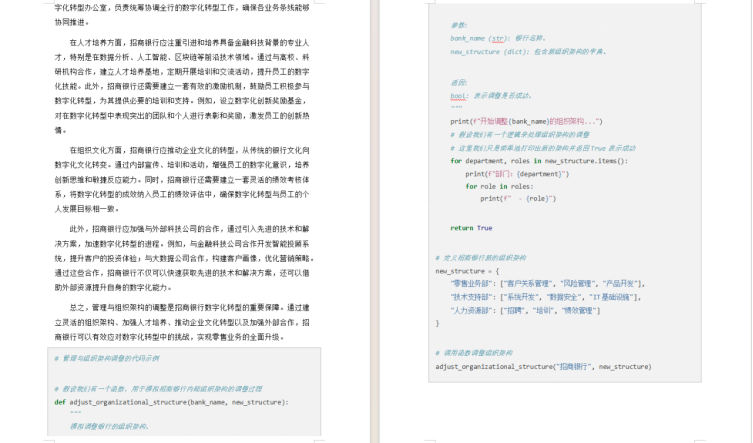Click the "return True" statement

471,228
